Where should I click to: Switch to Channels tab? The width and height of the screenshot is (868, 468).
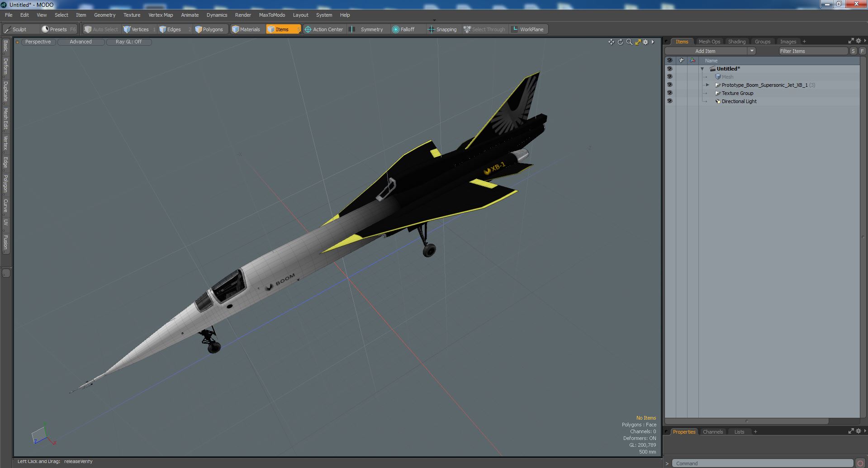point(713,432)
